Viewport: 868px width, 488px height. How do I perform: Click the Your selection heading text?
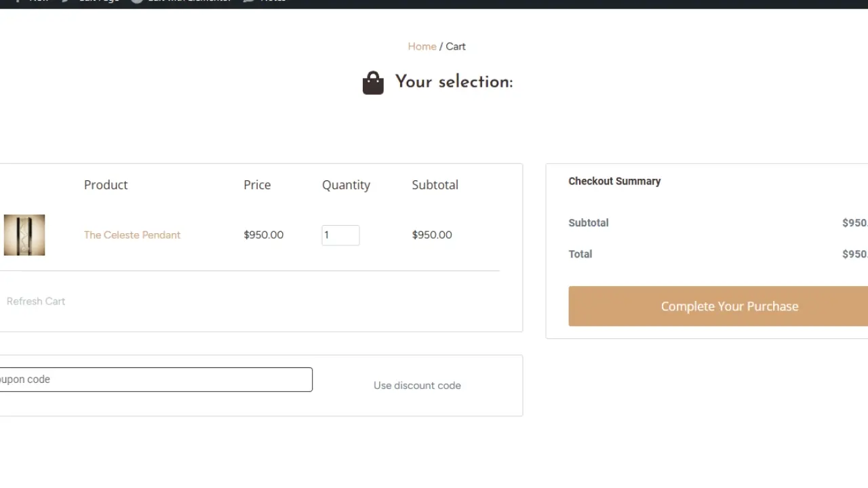[x=454, y=82]
